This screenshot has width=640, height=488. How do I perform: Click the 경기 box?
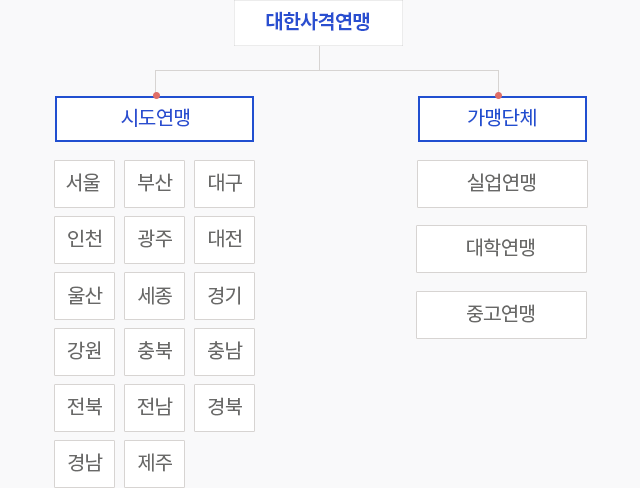pos(224,296)
